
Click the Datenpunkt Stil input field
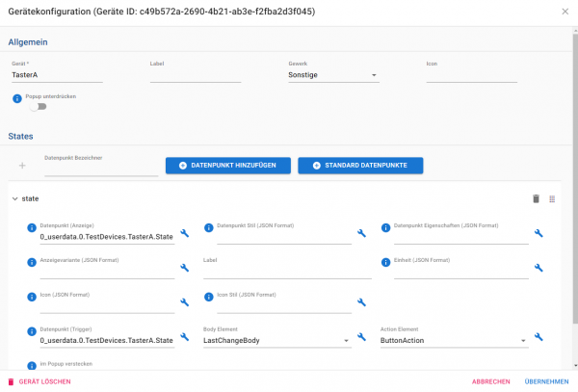coord(284,237)
